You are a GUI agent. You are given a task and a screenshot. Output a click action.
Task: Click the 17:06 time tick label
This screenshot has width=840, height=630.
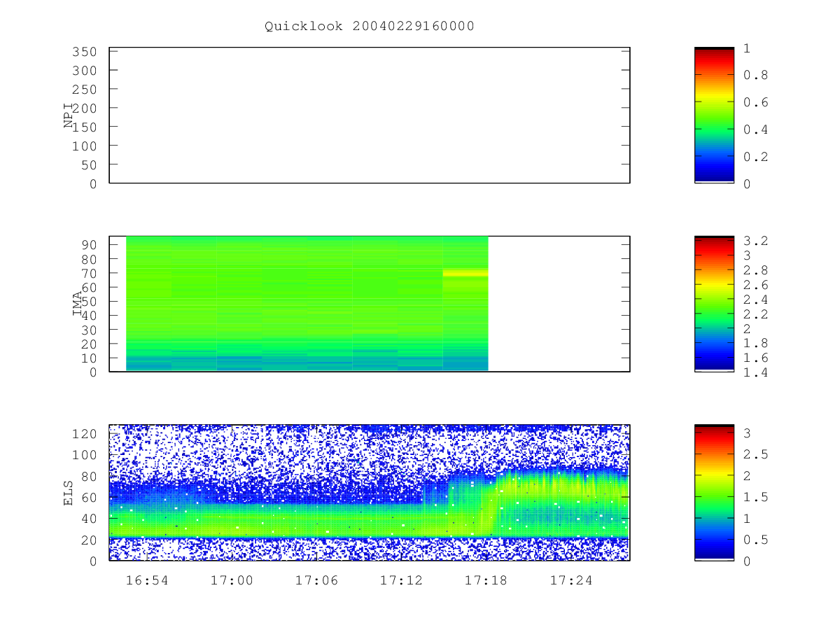point(316,580)
